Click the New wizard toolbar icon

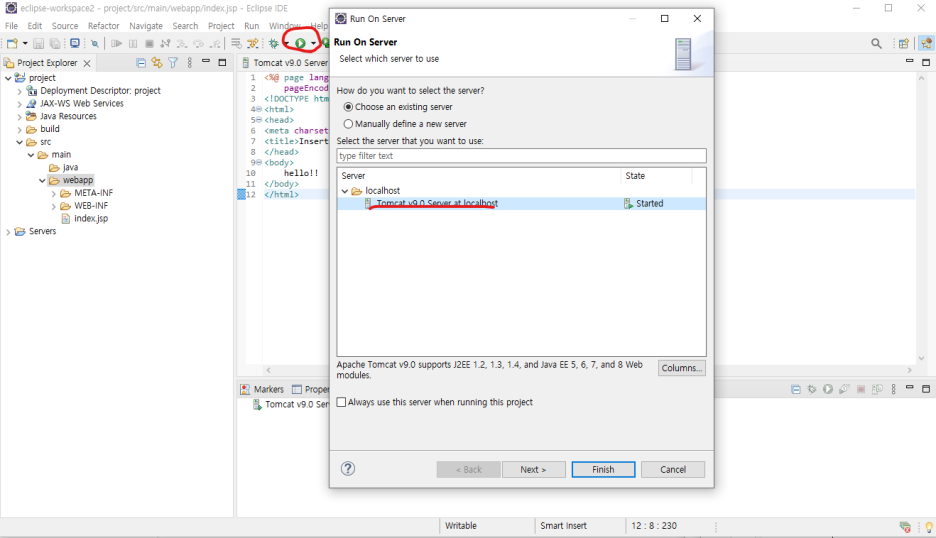pos(12,43)
